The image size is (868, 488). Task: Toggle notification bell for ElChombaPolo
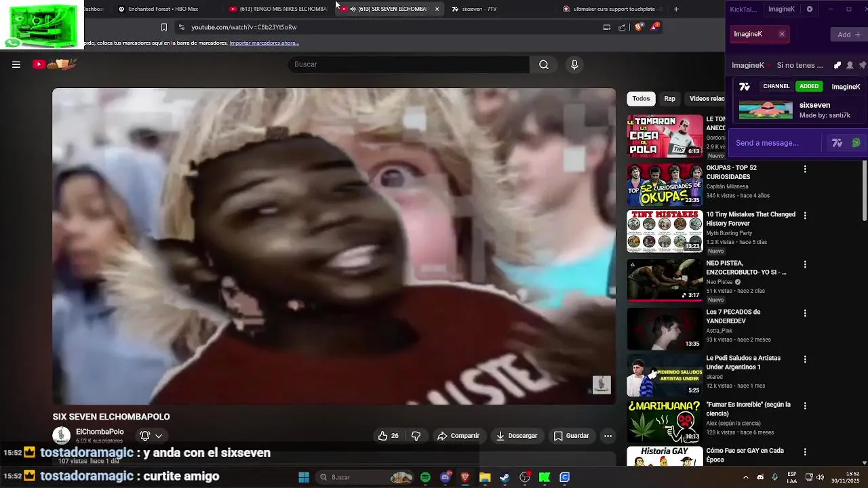pyautogui.click(x=144, y=436)
